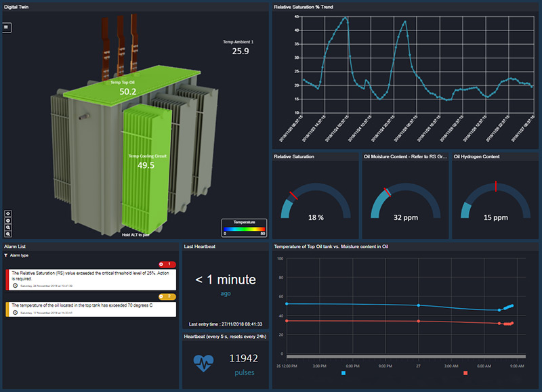Toggle the red series legend square
The height and width of the screenshot is (392, 542).
click(465, 373)
